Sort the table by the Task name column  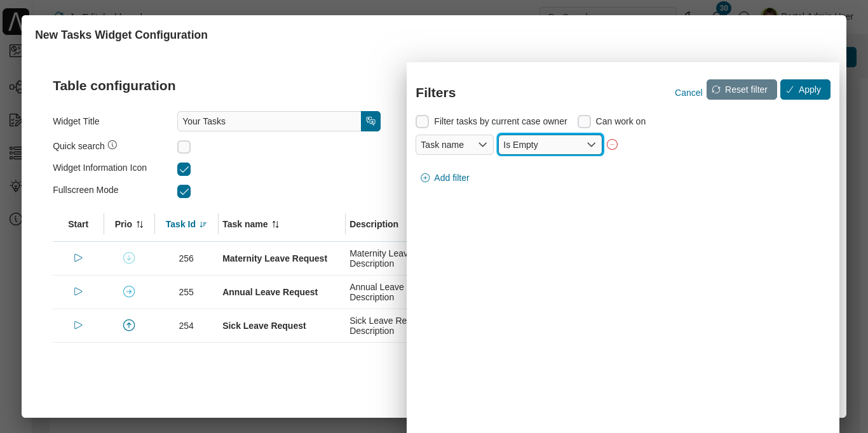[x=250, y=224]
